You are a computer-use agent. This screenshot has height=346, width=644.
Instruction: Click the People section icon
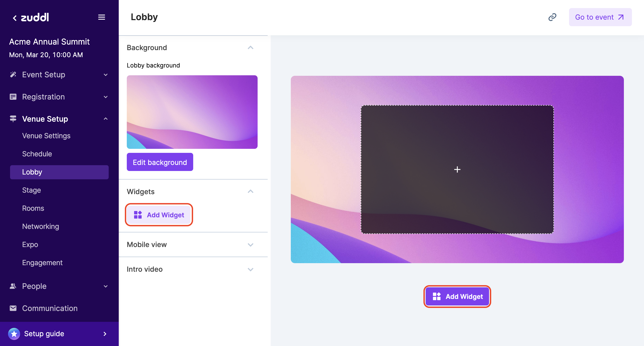13,286
